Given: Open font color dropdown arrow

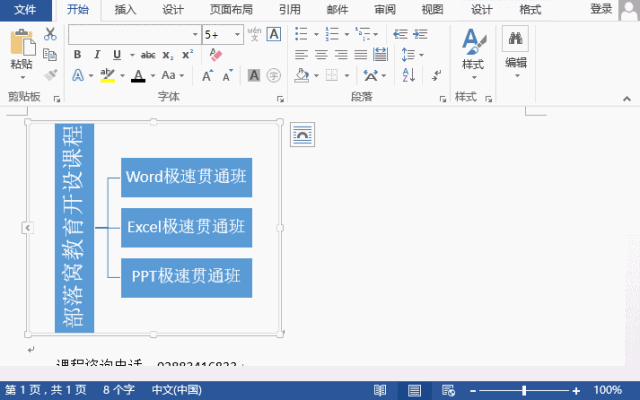Looking at the screenshot, I should coord(153,76).
